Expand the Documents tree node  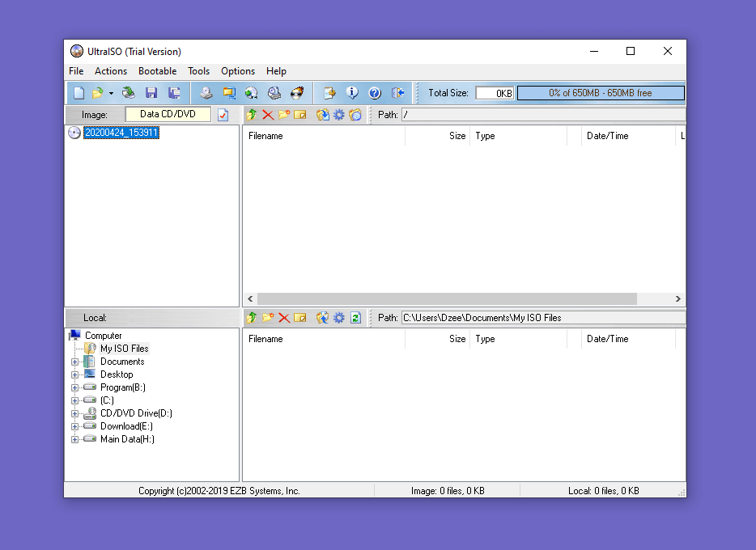click(74, 362)
